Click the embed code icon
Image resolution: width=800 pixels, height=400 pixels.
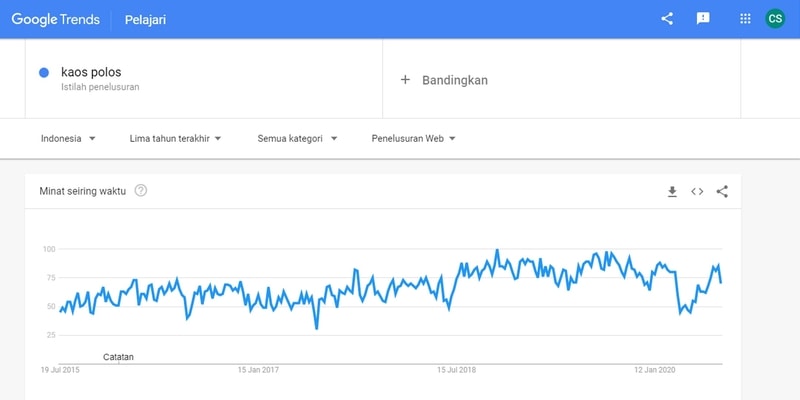[697, 191]
